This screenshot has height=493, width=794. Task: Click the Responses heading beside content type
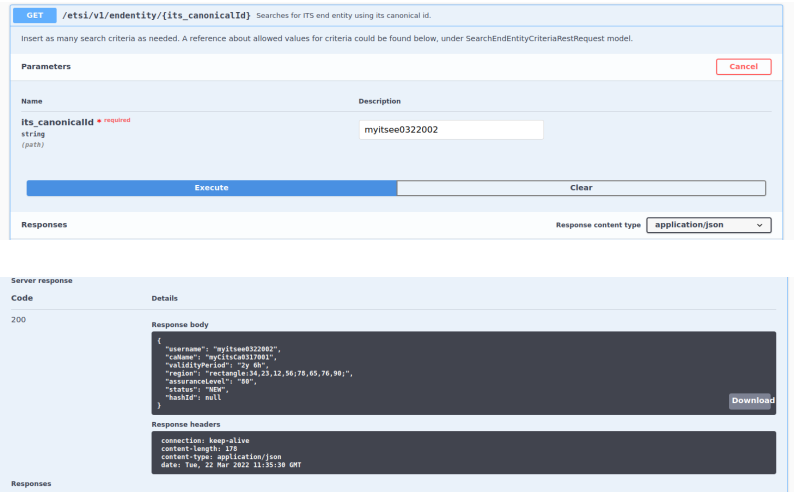tap(44, 225)
